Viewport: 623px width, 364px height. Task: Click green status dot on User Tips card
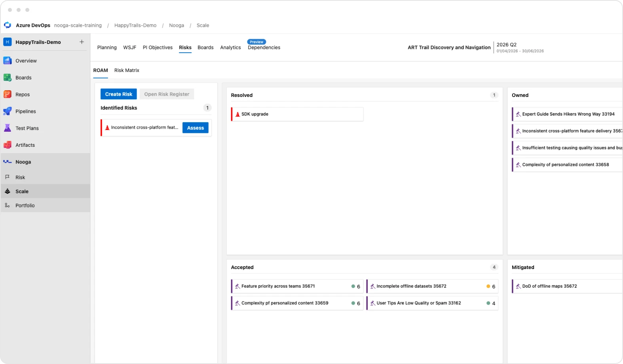(x=488, y=303)
